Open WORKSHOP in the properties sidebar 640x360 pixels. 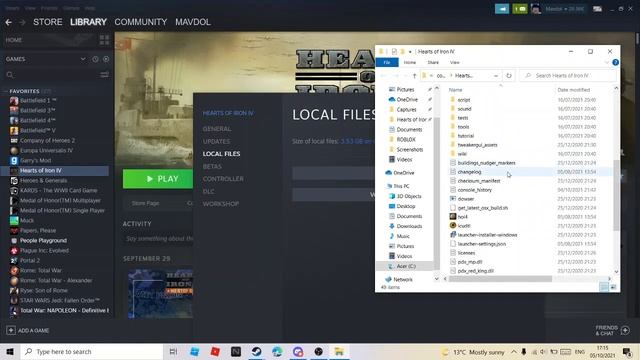point(221,204)
